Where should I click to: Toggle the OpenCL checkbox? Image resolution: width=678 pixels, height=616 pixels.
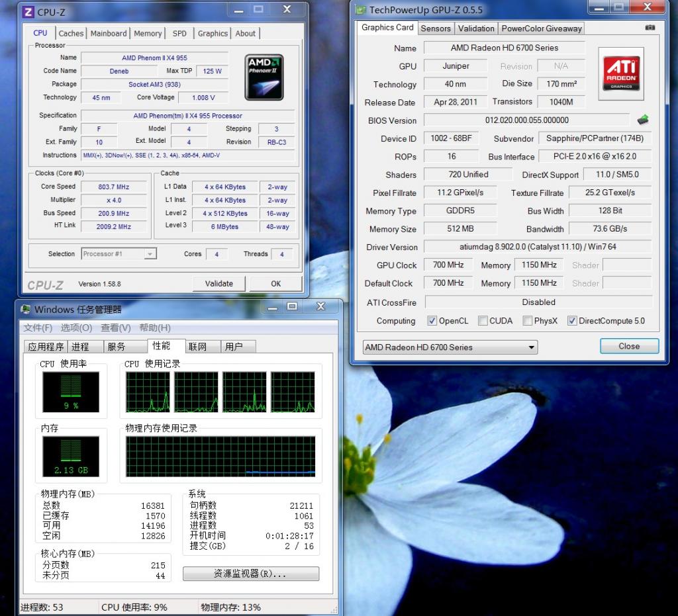pos(432,320)
